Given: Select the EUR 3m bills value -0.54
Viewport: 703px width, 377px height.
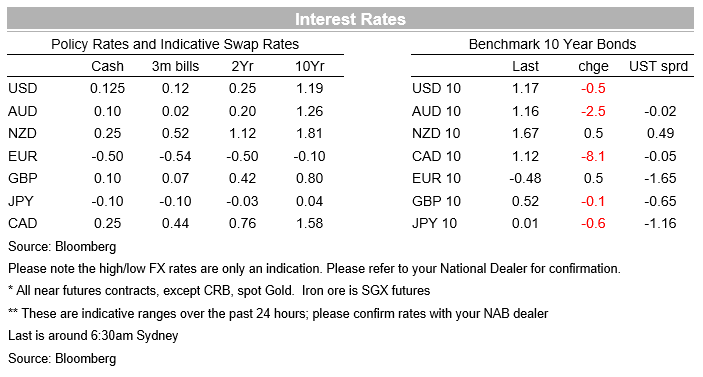Looking at the screenshot, I should point(175,156).
